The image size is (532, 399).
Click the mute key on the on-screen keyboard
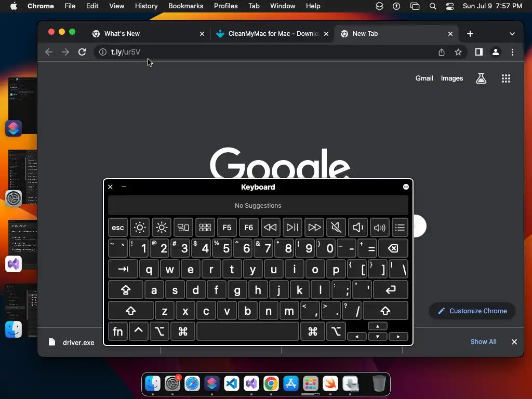pos(336,228)
